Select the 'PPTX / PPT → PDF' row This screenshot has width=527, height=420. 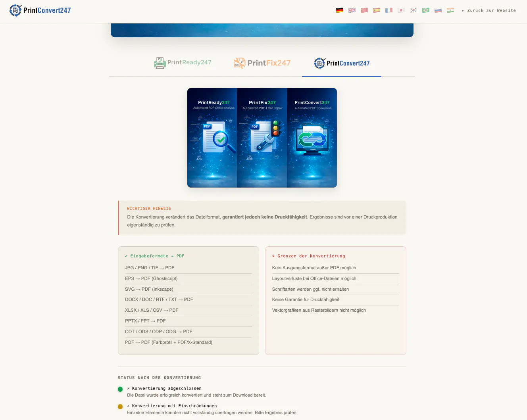188,321
